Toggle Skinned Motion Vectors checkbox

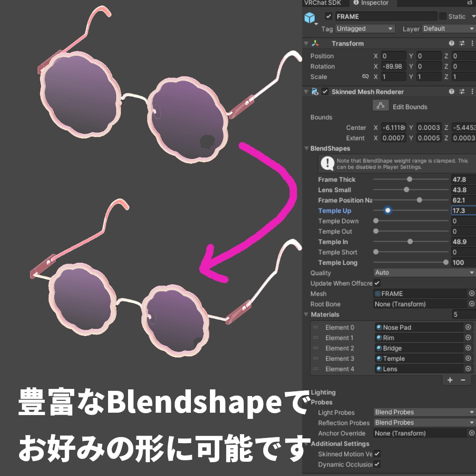[x=377, y=454]
